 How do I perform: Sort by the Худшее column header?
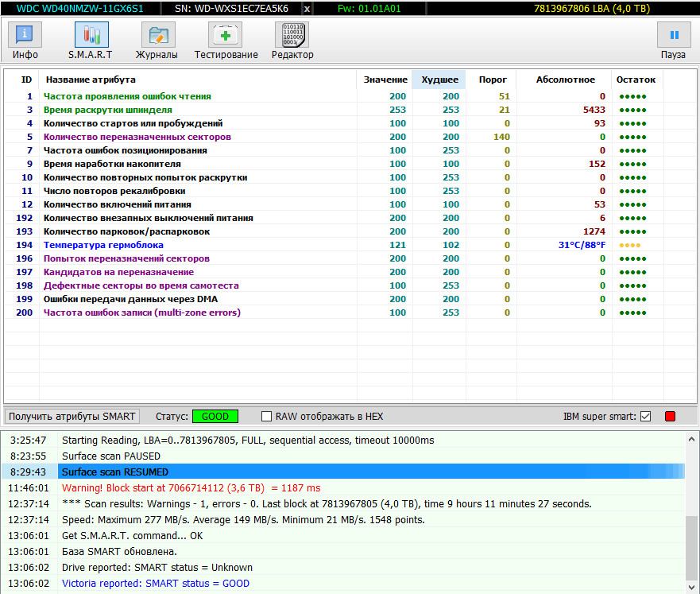point(439,80)
